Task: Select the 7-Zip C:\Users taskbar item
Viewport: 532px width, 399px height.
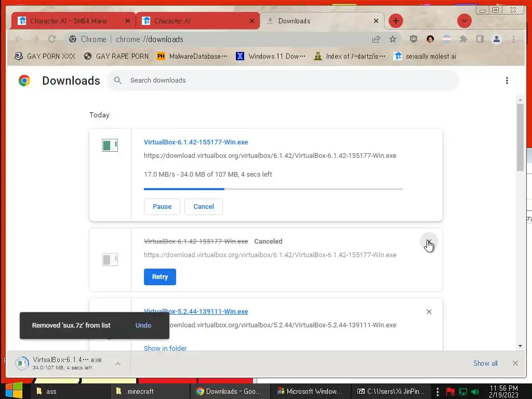Action: tap(391, 392)
